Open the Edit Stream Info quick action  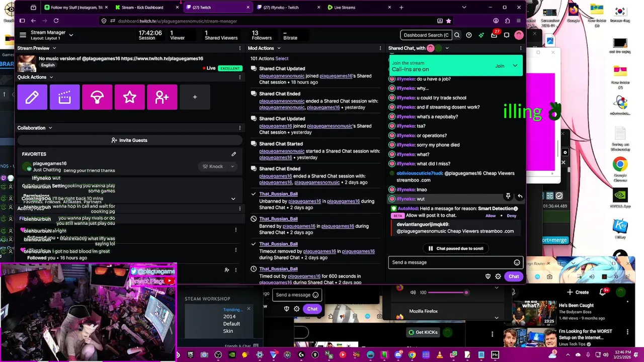click(32, 97)
